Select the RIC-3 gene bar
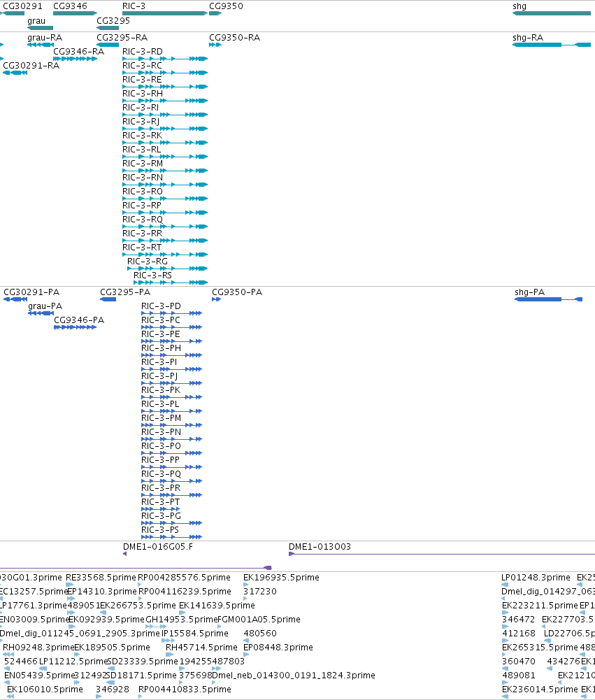This screenshot has height=700, width=595. (x=165, y=13)
